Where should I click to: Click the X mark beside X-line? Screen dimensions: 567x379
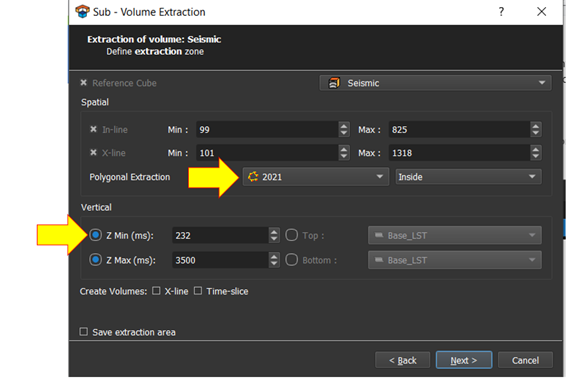click(x=93, y=153)
